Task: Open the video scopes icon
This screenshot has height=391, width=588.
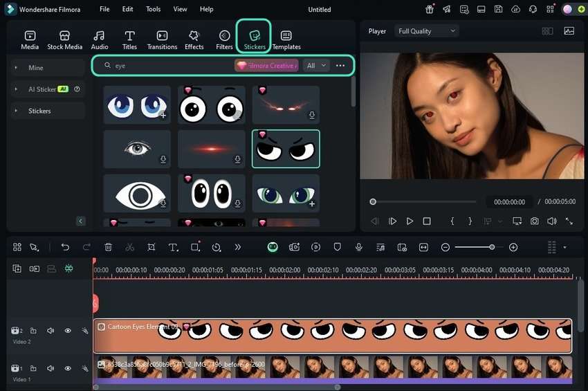Action: tap(569, 31)
